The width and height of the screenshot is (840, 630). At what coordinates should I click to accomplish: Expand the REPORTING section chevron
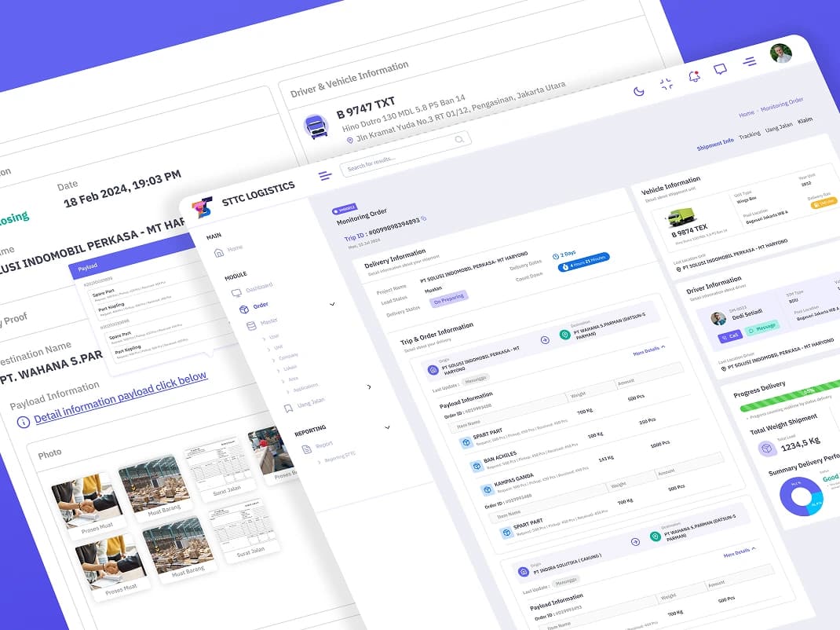point(387,427)
